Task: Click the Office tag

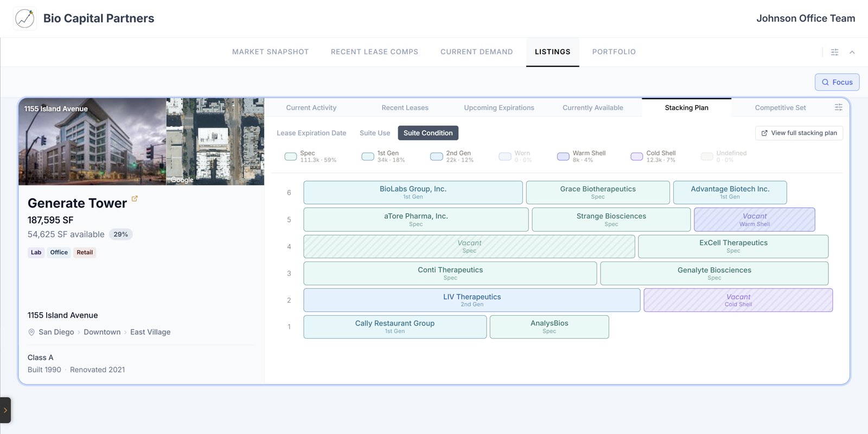Action: [59, 252]
